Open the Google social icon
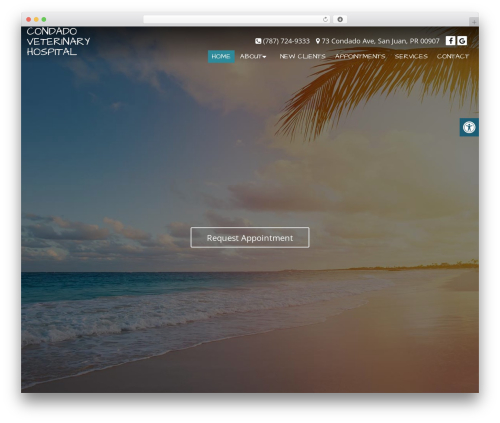Image resolution: width=500 pixels, height=423 pixels. click(462, 41)
